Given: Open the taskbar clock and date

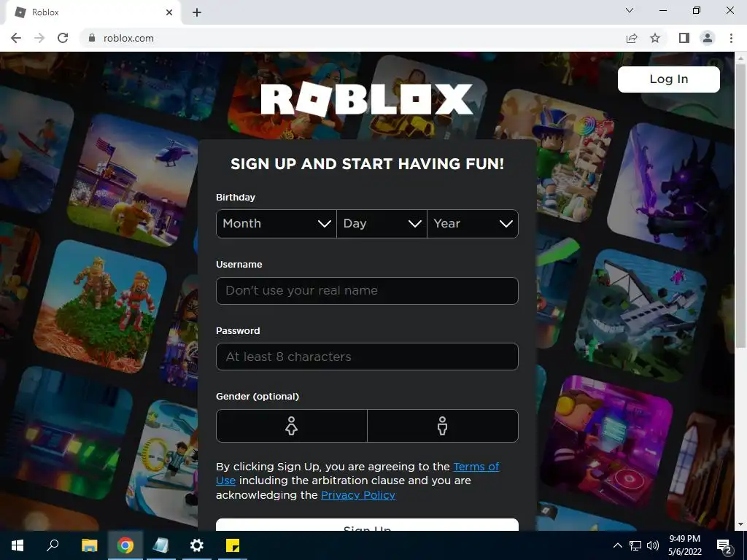Looking at the screenshot, I should (684, 545).
